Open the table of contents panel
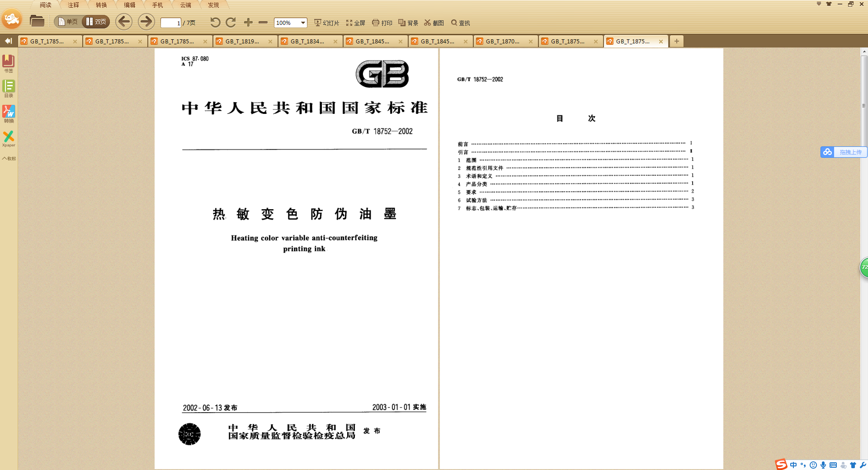868x470 pixels. [9, 88]
